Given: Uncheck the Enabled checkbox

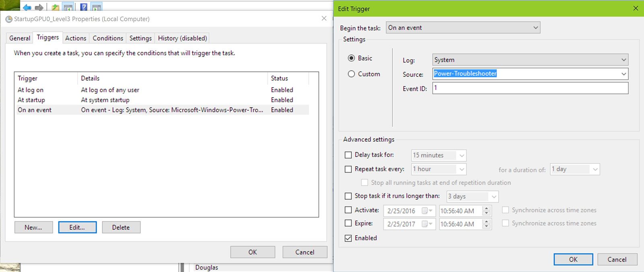Looking at the screenshot, I should pyautogui.click(x=348, y=238).
